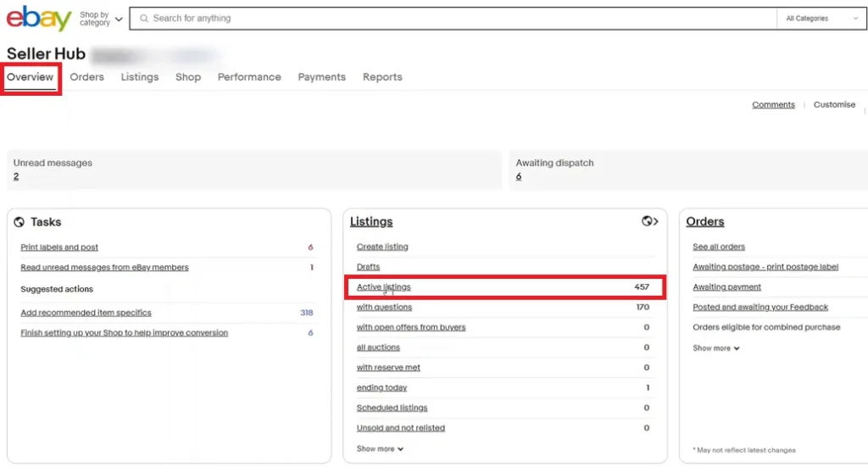Click the search magnifier icon

[144, 19]
